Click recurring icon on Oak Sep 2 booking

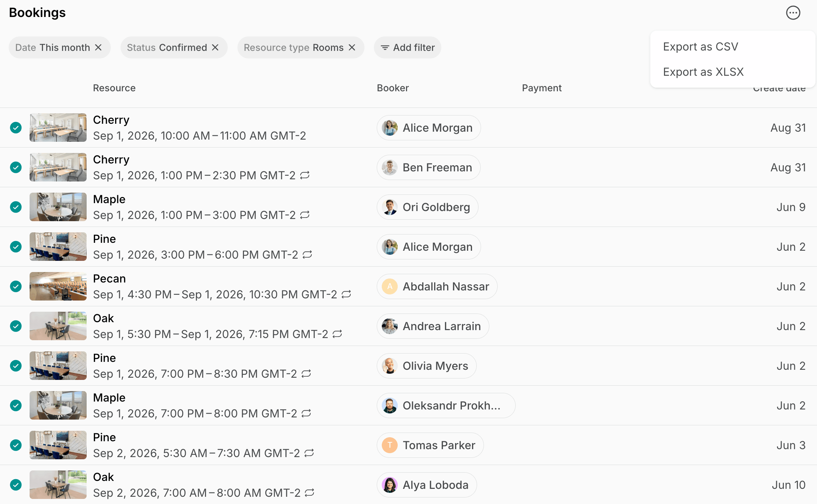310,493
